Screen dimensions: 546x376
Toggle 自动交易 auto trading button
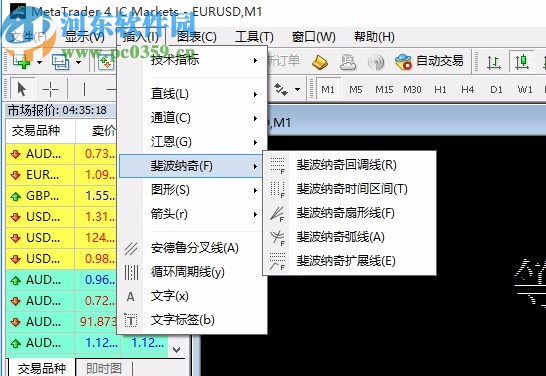[429, 62]
